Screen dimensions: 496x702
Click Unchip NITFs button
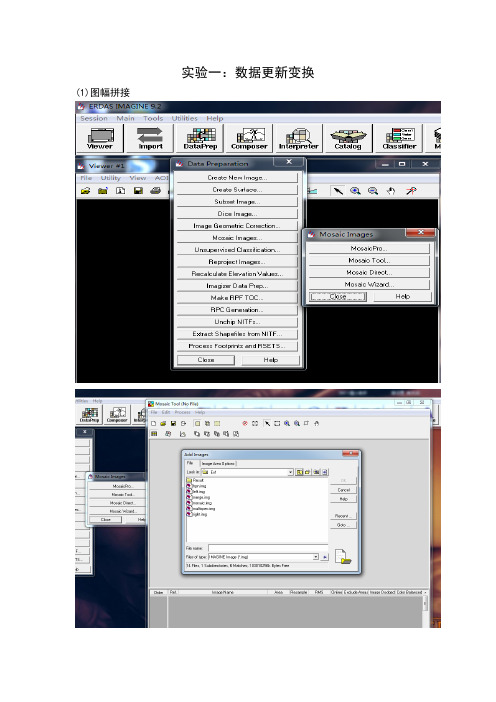coord(237,322)
